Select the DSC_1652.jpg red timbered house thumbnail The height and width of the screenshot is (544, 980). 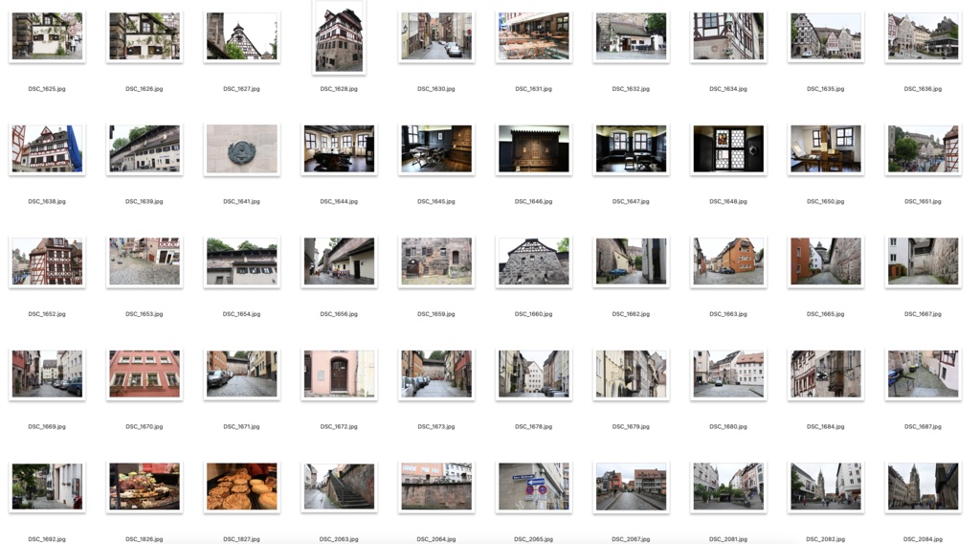(x=47, y=261)
